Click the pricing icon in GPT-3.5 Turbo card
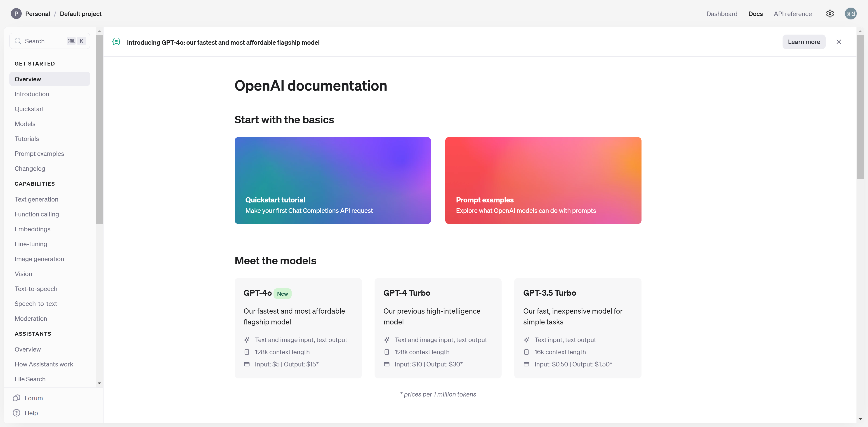The image size is (868, 427). pyautogui.click(x=527, y=364)
